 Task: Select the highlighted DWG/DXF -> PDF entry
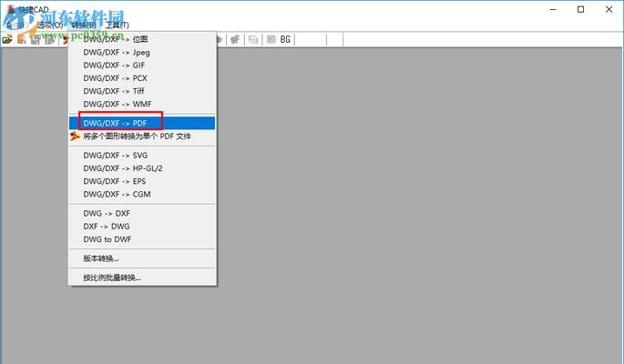coord(142,123)
